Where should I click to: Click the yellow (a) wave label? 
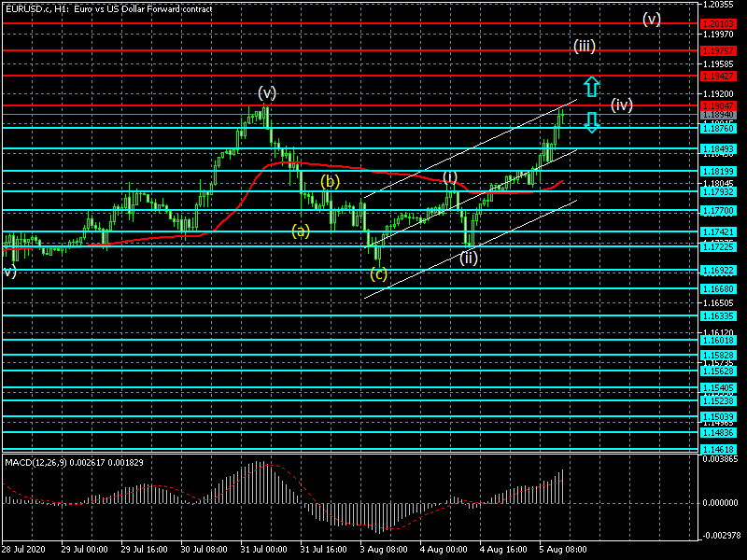301,231
